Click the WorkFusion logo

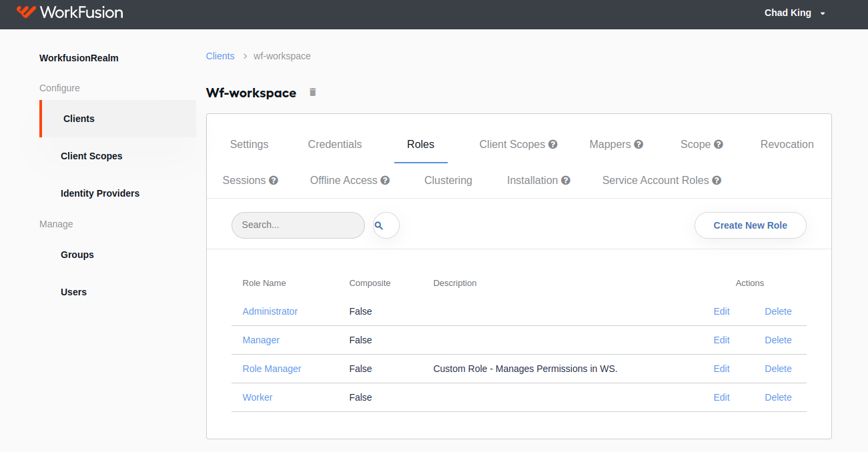(69, 12)
